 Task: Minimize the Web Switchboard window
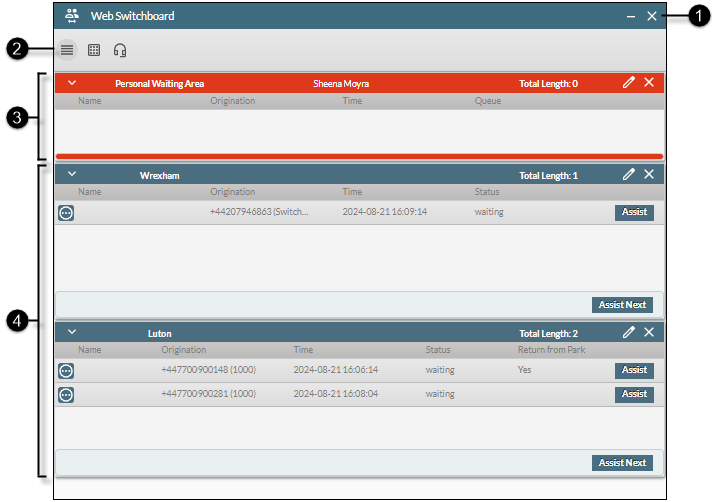tap(630, 16)
